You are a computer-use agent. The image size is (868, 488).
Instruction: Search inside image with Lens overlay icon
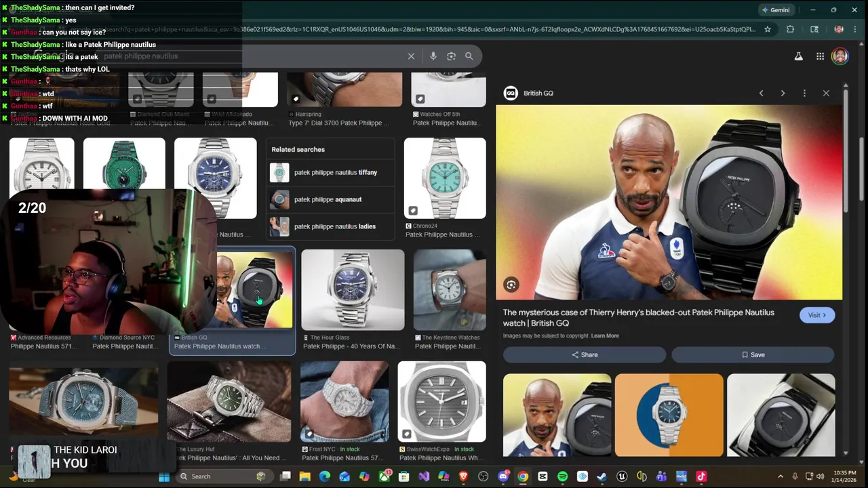(x=511, y=285)
